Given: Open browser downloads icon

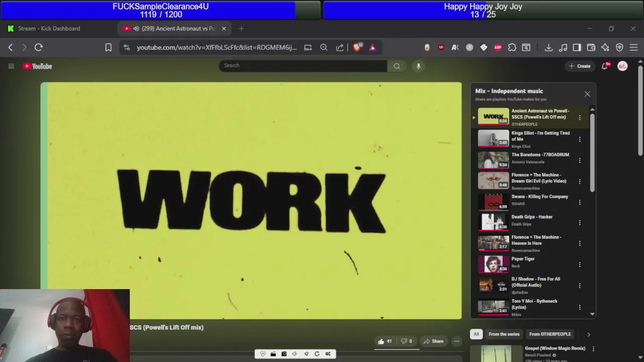Looking at the screenshot, I should point(549,47).
